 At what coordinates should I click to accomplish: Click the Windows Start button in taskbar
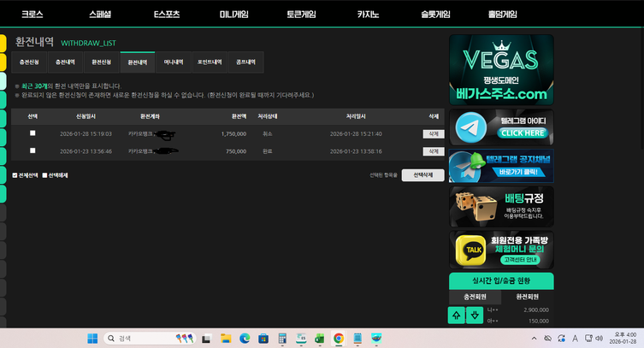point(92,339)
